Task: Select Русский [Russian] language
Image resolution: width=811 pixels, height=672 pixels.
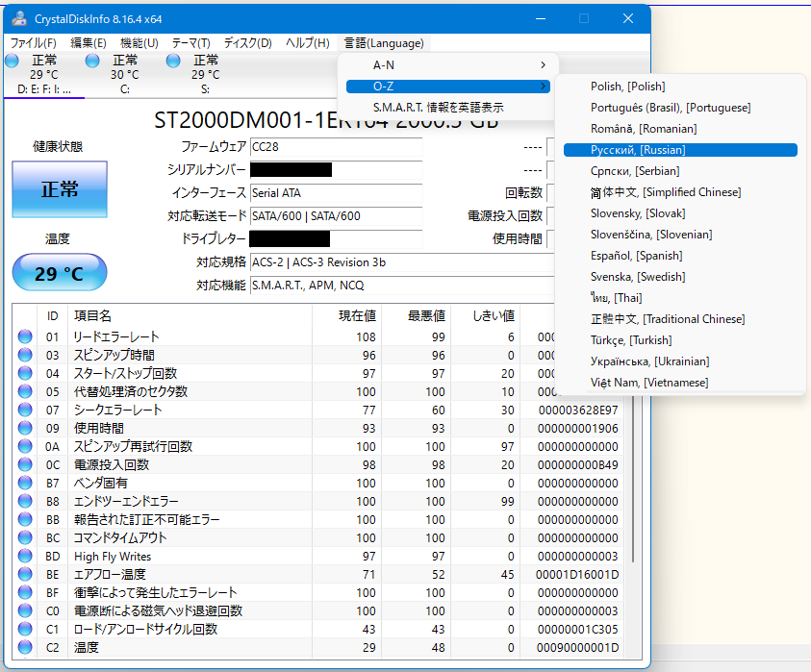Action: [x=680, y=150]
